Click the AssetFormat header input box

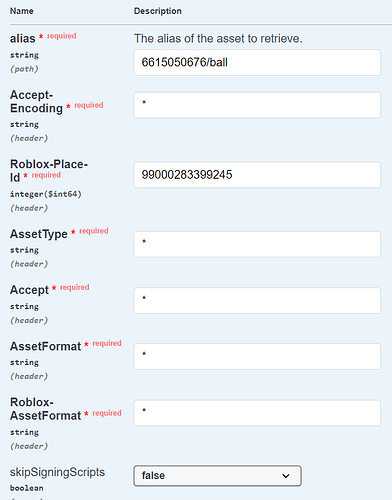257,357
